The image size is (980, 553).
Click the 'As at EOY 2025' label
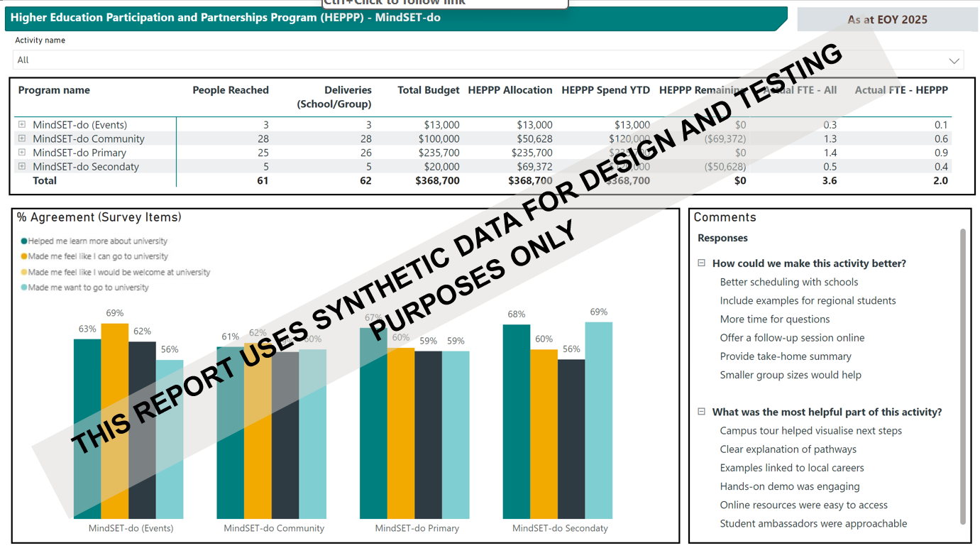click(887, 20)
